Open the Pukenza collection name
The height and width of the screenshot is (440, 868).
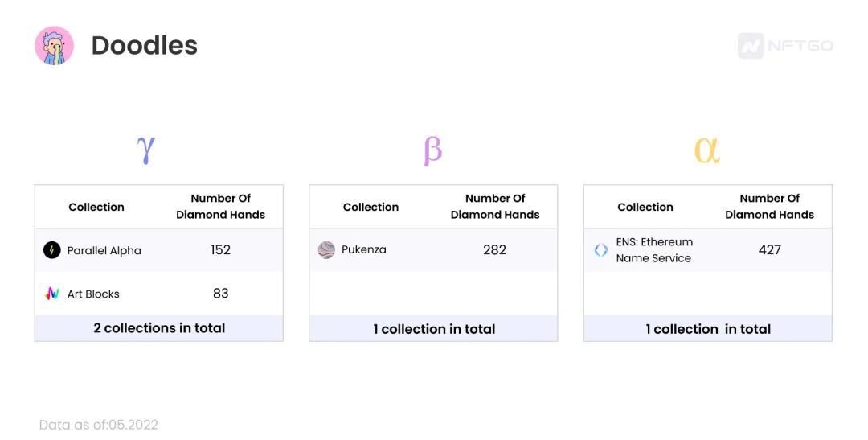click(364, 249)
